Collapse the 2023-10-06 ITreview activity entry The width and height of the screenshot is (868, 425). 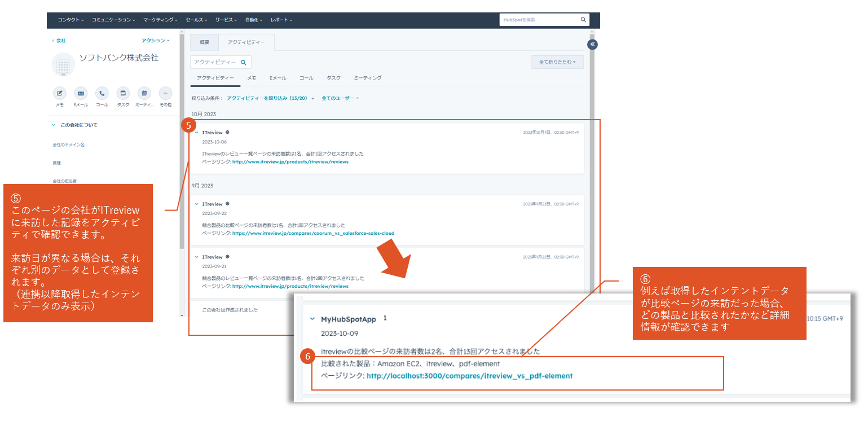pyautogui.click(x=196, y=133)
